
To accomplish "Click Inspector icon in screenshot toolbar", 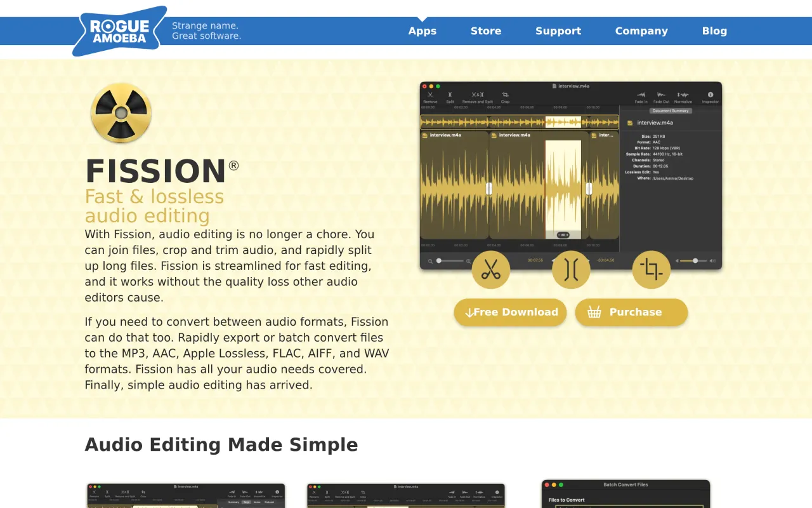I will (x=710, y=97).
